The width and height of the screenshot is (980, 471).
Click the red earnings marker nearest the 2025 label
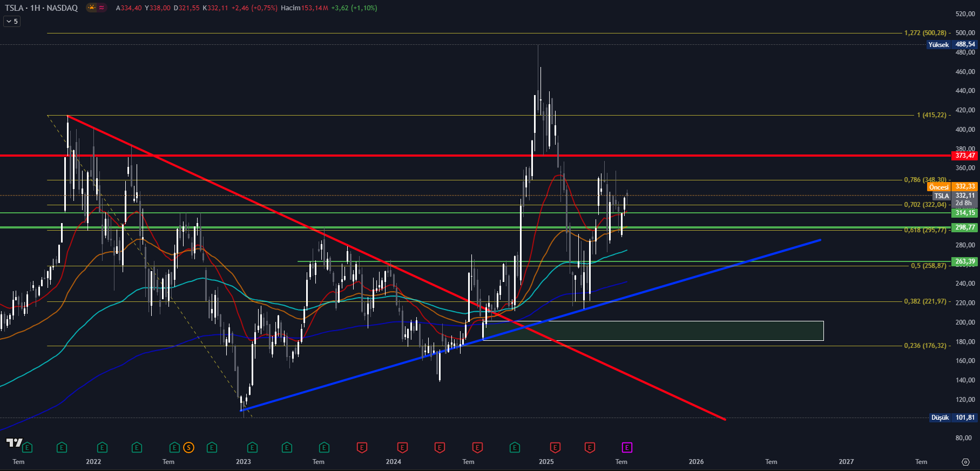tap(555, 447)
